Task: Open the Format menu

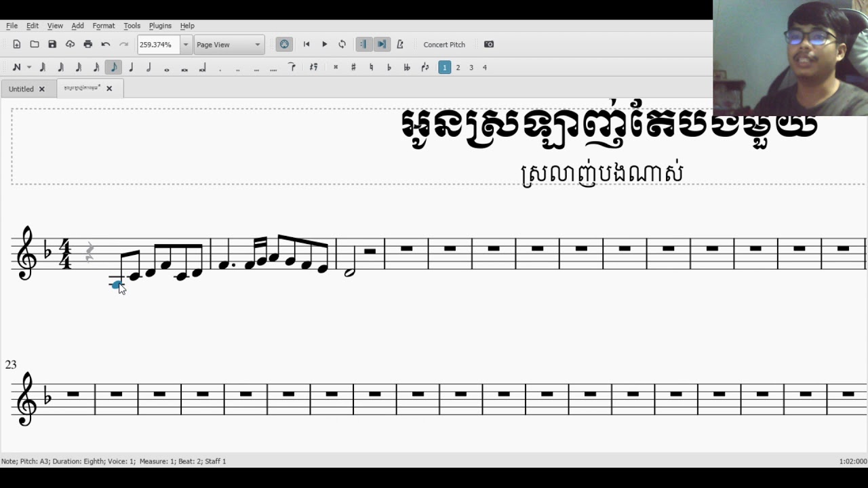Action: 104,26
